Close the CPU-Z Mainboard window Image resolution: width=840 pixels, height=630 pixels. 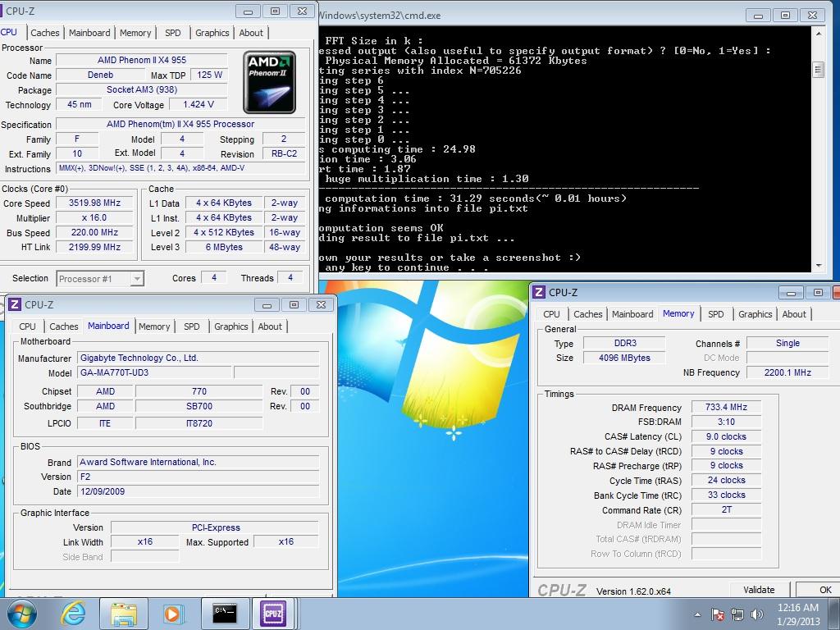321,305
